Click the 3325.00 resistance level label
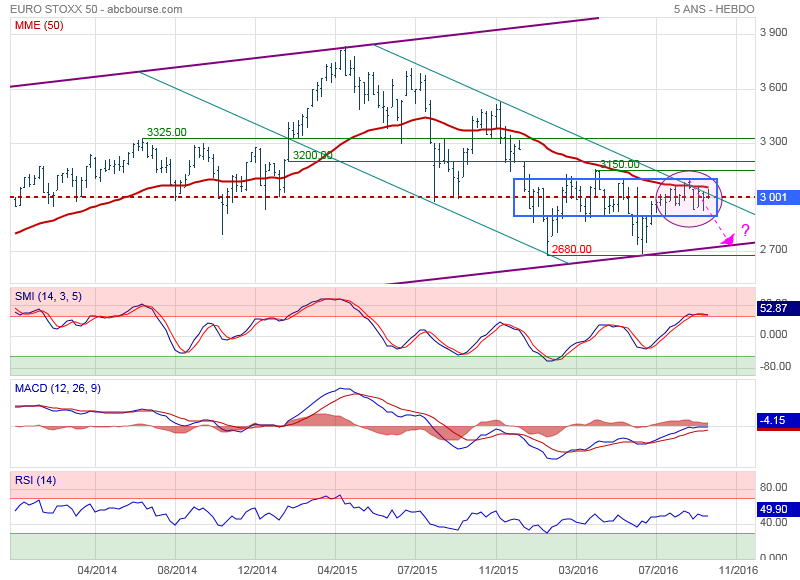The image size is (800, 580). point(167,132)
